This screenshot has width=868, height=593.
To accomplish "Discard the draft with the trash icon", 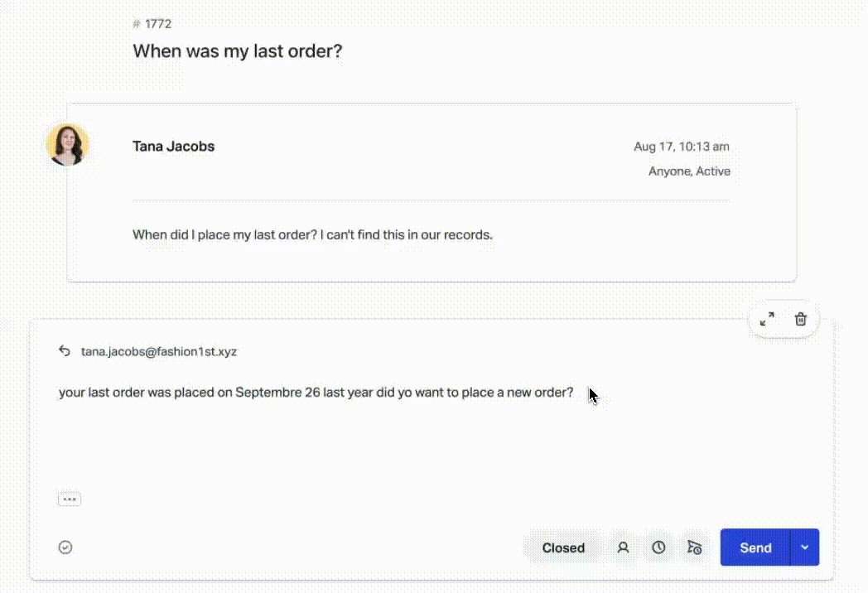I will (800, 319).
